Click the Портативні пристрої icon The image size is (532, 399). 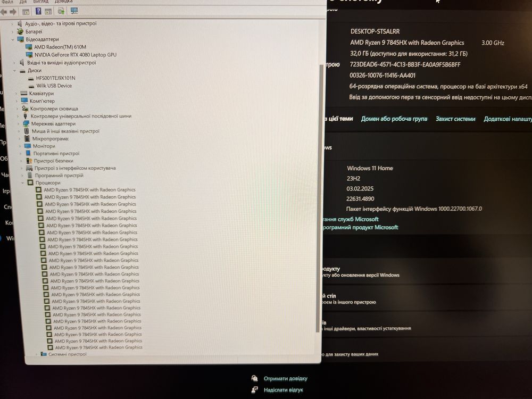pyautogui.click(x=29, y=153)
